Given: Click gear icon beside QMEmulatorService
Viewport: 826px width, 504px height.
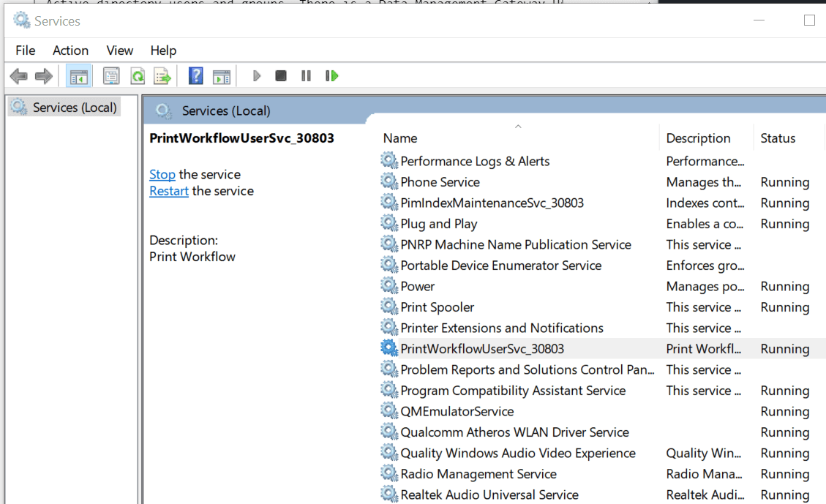Looking at the screenshot, I should (x=389, y=410).
